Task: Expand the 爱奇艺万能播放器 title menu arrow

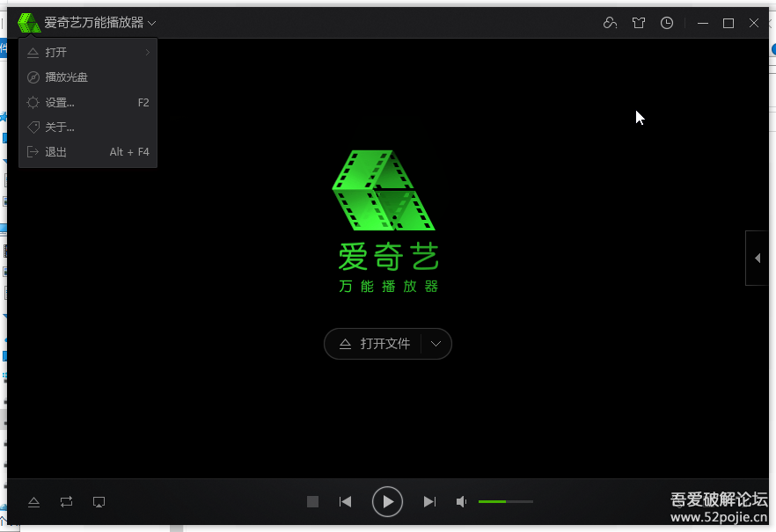Action: coord(152,23)
